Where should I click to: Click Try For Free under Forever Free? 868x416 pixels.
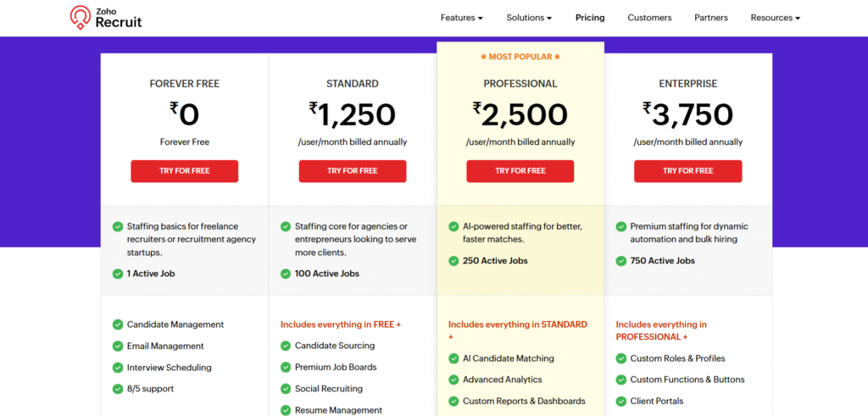point(184,171)
